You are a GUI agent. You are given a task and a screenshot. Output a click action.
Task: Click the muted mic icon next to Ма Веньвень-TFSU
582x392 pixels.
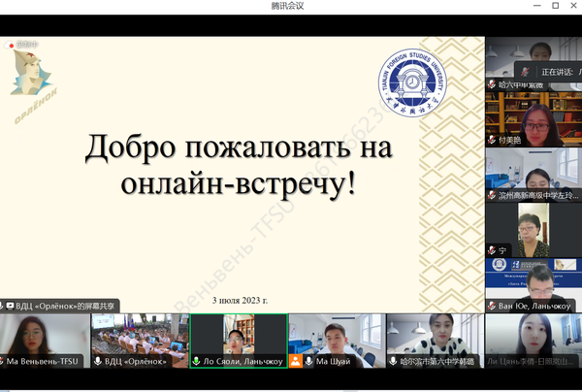pyautogui.click(x=3, y=361)
